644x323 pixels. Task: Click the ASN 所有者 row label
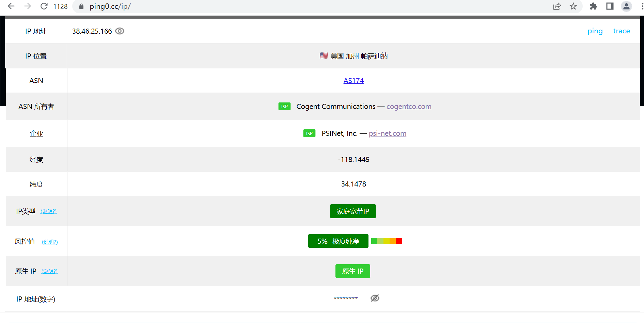coord(36,107)
